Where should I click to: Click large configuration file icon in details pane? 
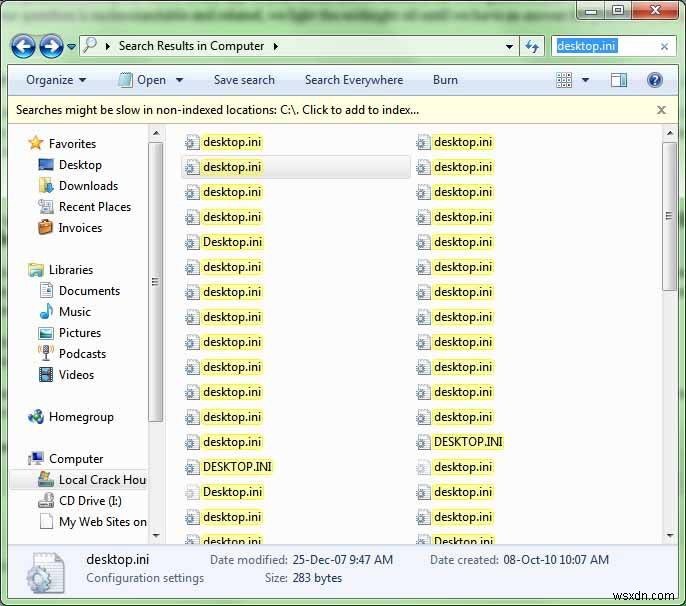click(x=46, y=573)
